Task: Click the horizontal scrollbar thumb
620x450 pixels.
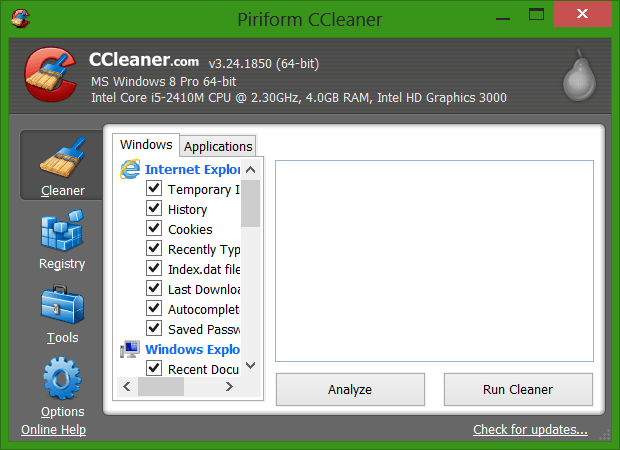Action: pyautogui.click(x=161, y=386)
